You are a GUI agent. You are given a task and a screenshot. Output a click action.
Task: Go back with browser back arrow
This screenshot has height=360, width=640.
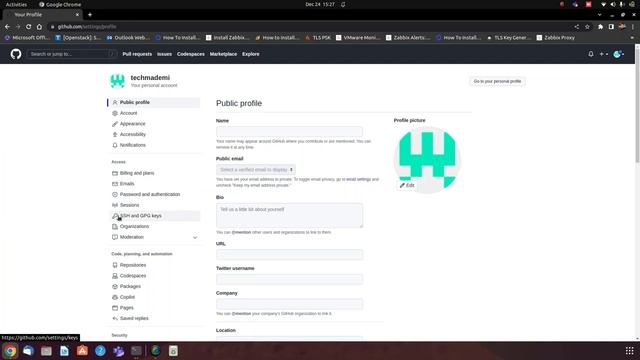coord(7,27)
